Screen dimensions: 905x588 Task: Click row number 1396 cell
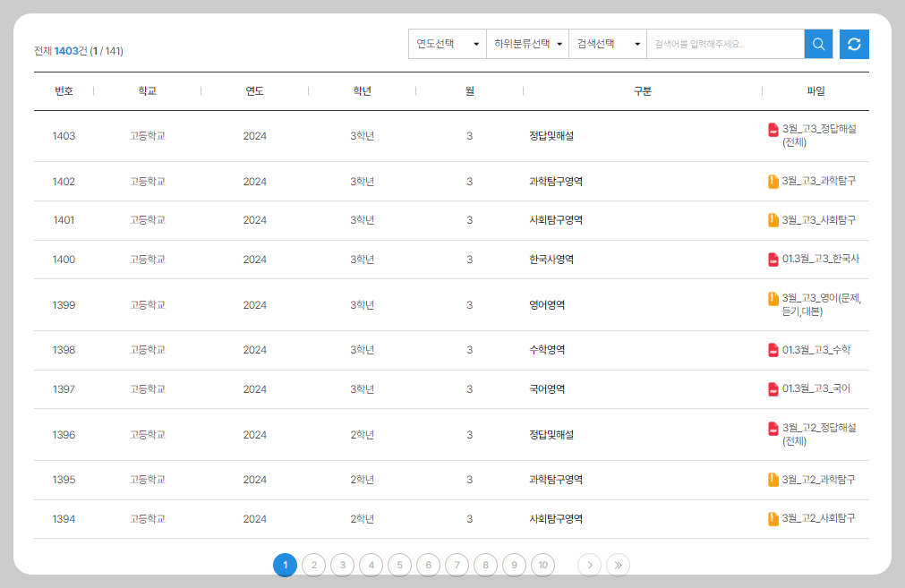click(64, 435)
